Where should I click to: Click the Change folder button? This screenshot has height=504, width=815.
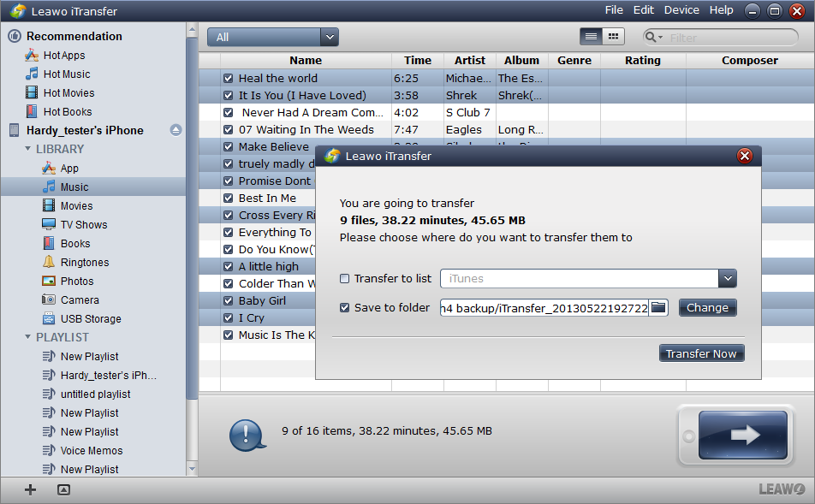point(707,307)
